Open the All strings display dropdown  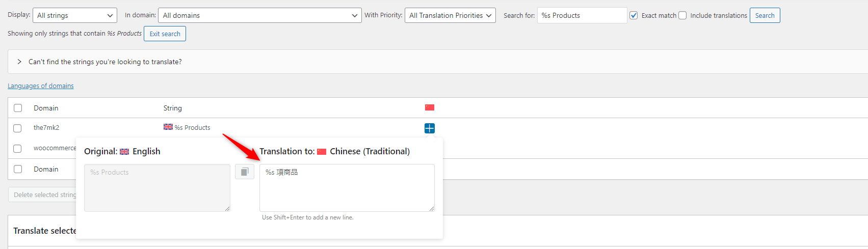[75, 15]
